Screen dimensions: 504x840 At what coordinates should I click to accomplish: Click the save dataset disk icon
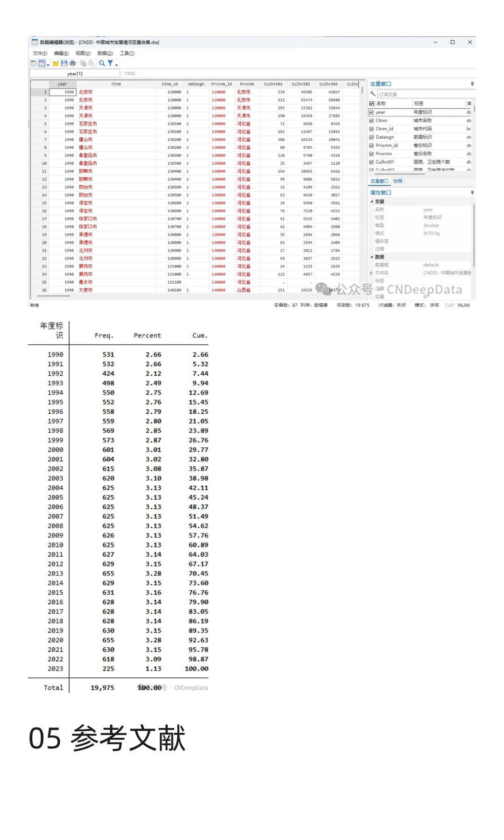(64, 63)
